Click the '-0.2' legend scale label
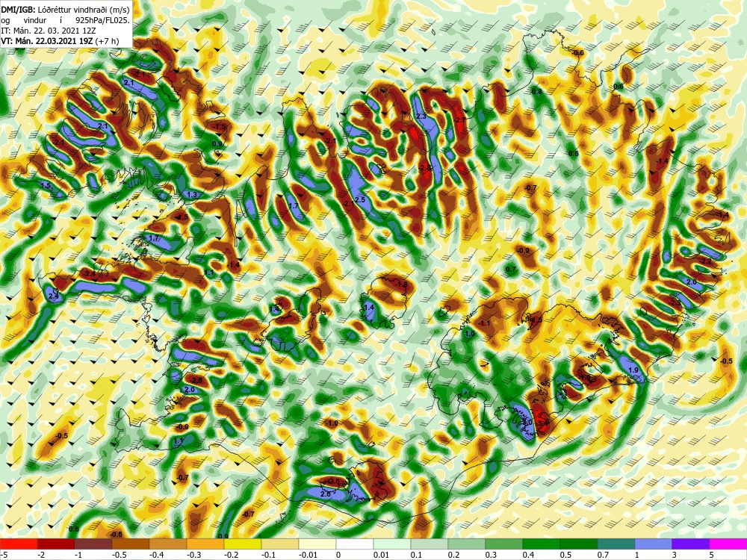The width and height of the screenshot is (747, 560). coord(230,555)
